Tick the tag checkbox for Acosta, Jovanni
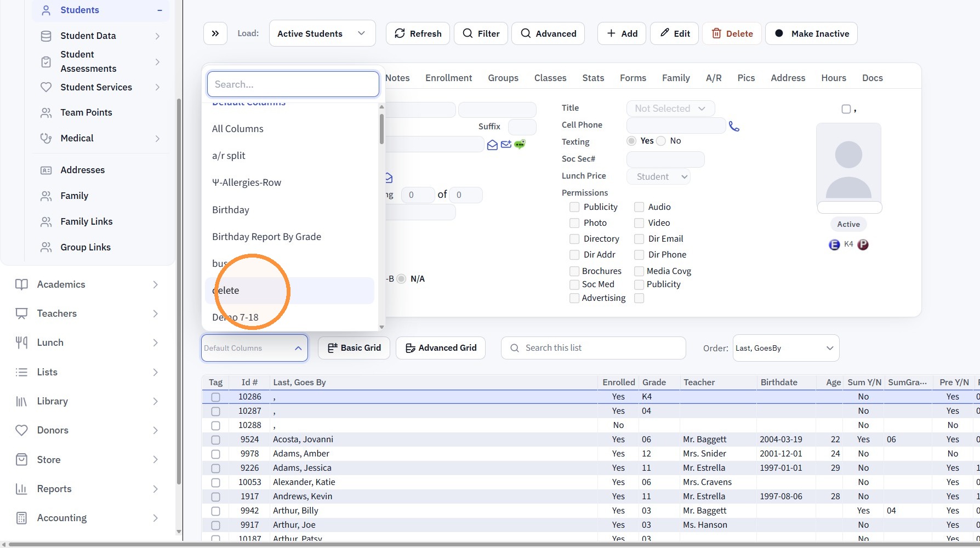Image resolution: width=980 pixels, height=548 pixels. [215, 439]
